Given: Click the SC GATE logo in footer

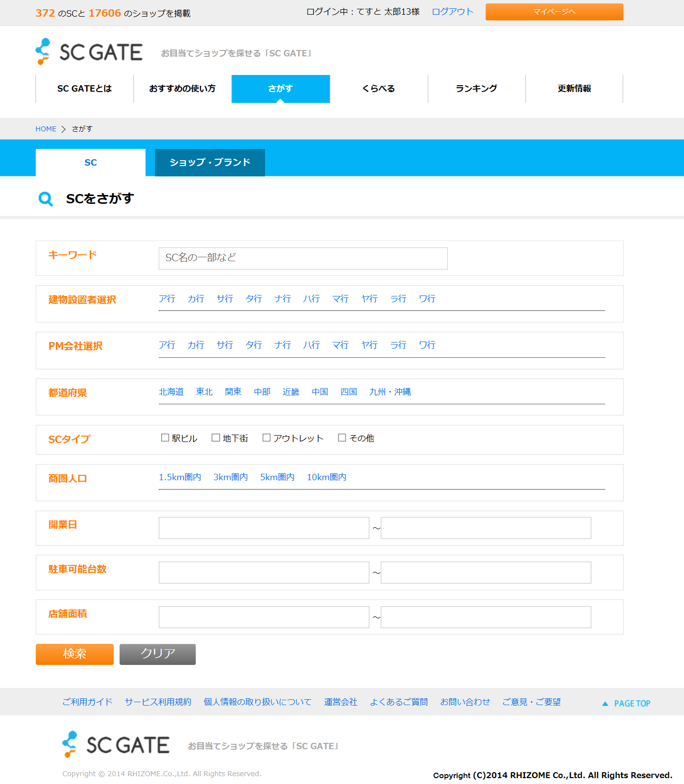Looking at the screenshot, I should (116, 744).
